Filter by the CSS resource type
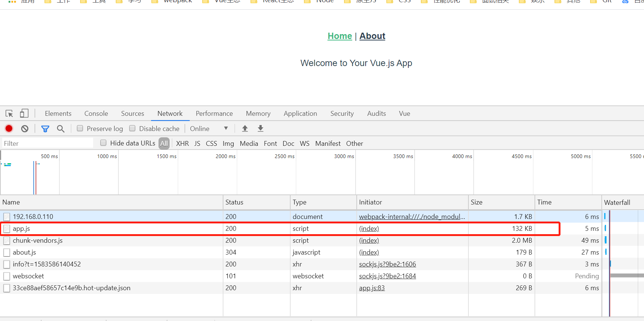 (x=211, y=143)
